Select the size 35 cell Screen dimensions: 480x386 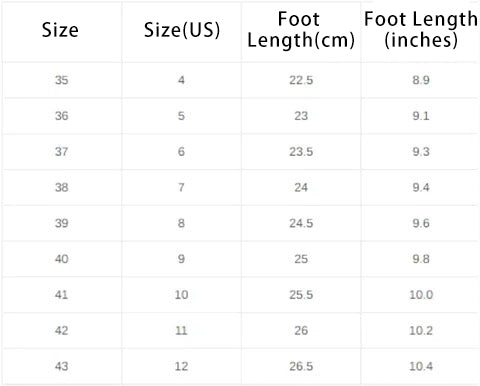(62, 80)
